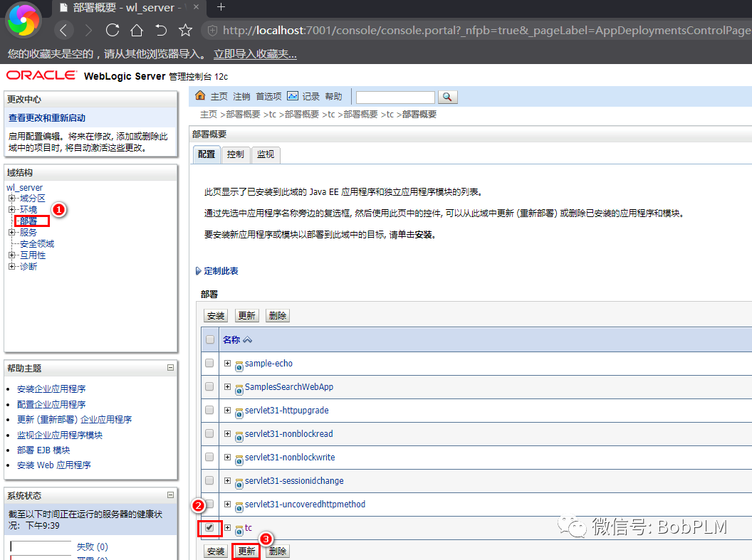This screenshot has height=560, width=752.
Task: Collapse the 帮助主题 panel
Action: pyautogui.click(x=170, y=367)
